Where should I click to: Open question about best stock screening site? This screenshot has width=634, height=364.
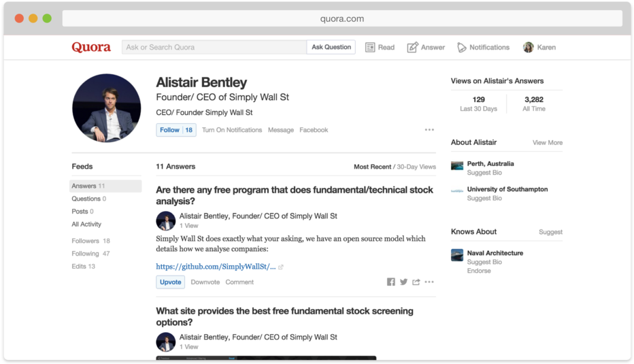coord(284,316)
